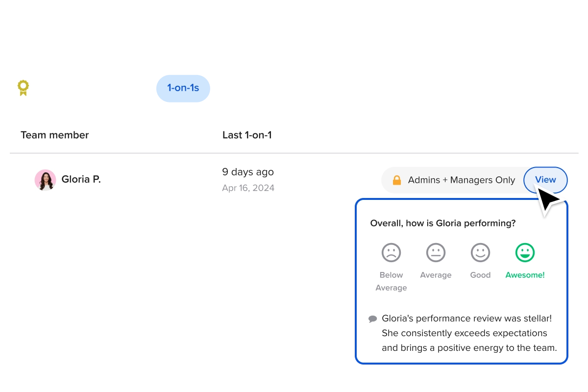Click the Last 1-on-1 column header
The height and width of the screenshot is (392, 588).
click(247, 135)
